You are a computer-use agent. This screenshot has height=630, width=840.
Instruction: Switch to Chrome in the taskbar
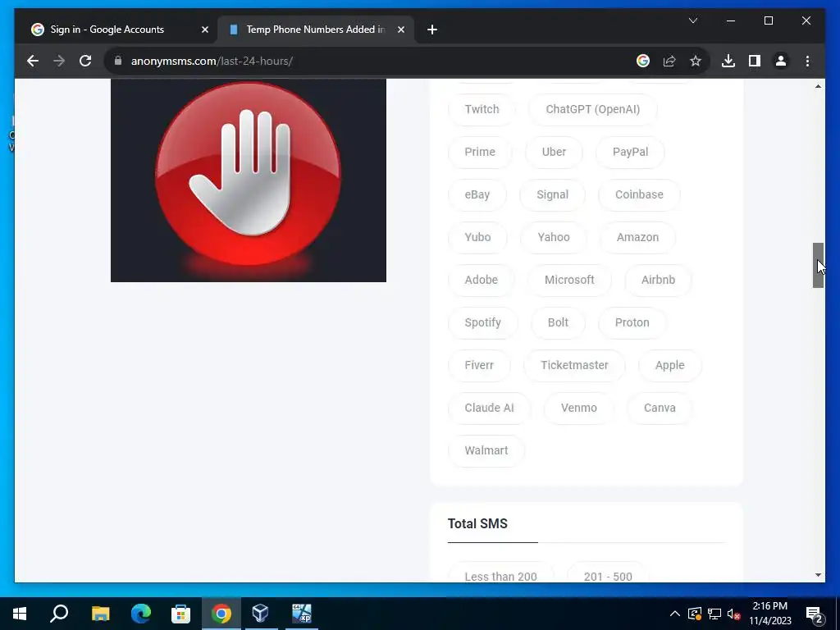(221, 614)
